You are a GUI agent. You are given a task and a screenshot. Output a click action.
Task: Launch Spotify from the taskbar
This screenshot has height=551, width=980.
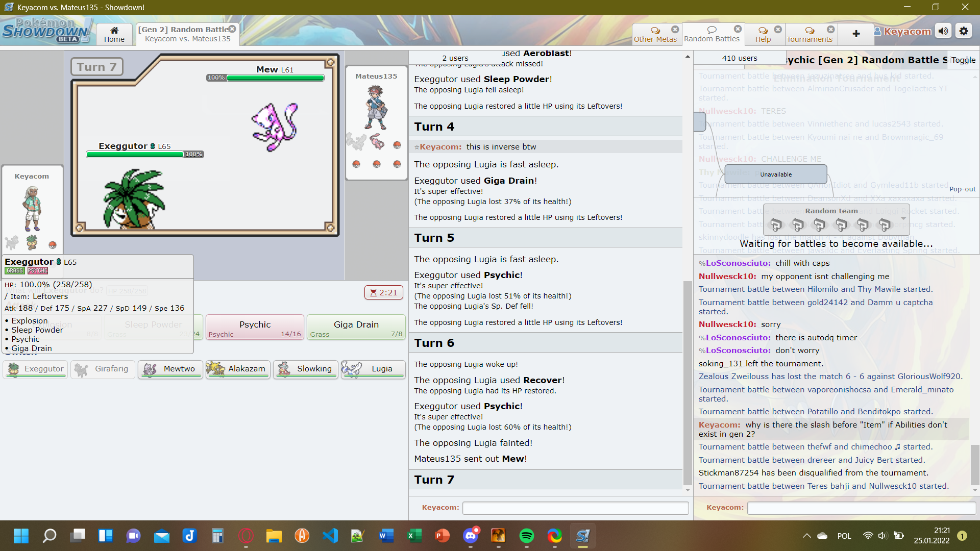click(x=526, y=536)
